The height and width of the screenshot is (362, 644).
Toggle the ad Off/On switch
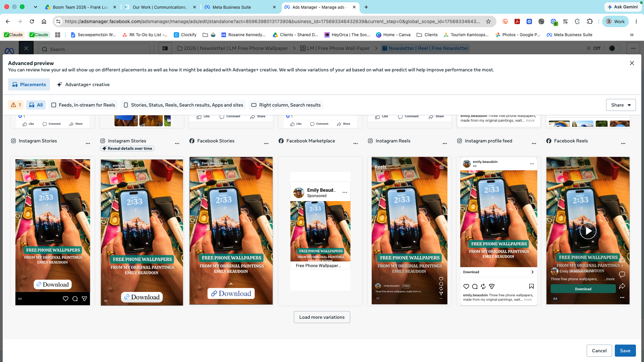pos(614,48)
